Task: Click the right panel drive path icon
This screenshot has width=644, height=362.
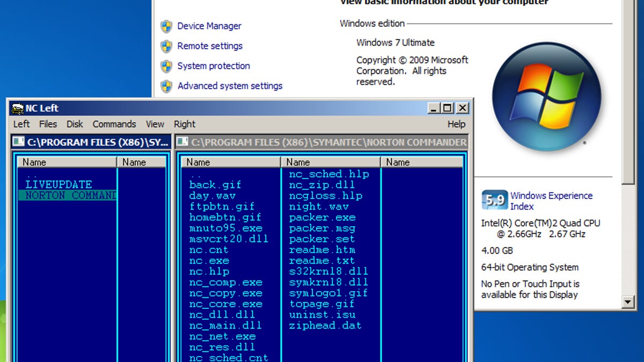Action: click(x=182, y=142)
